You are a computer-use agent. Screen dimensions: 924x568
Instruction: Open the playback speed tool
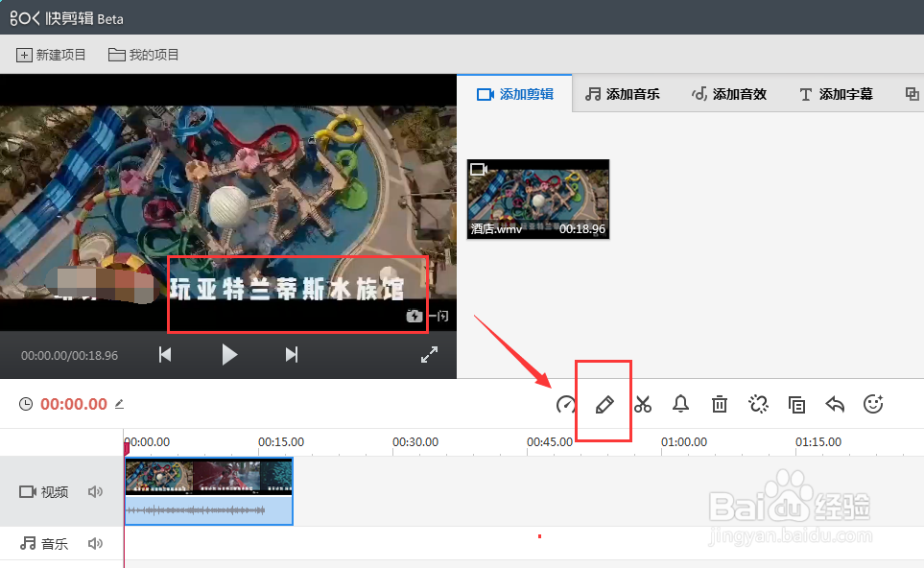(x=565, y=404)
